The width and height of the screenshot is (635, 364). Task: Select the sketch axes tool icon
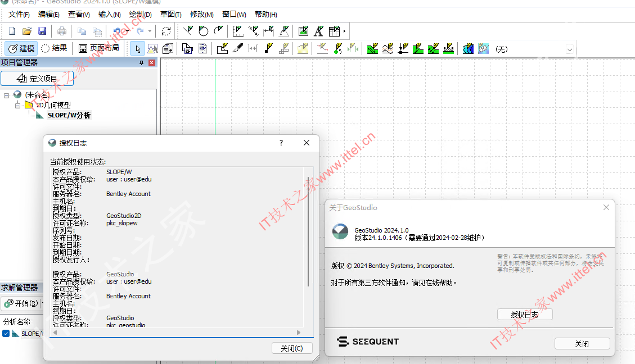click(238, 31)
